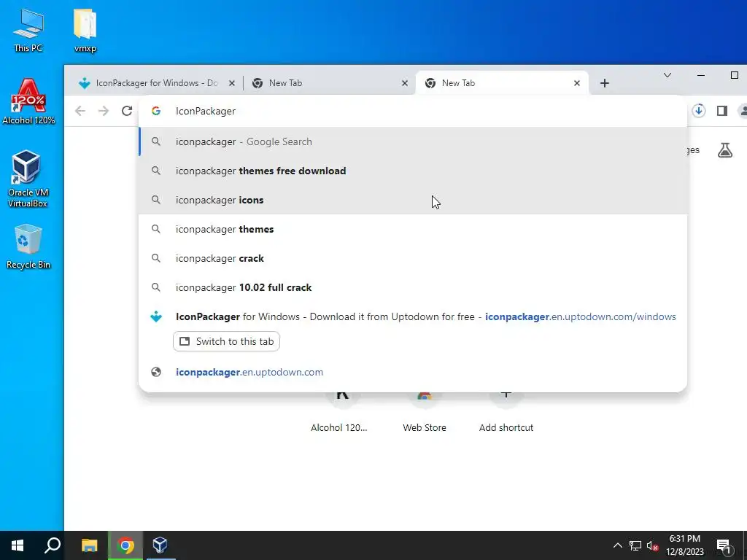Pick the 'iconpackager crack' suggestion

tap(413, 258)
